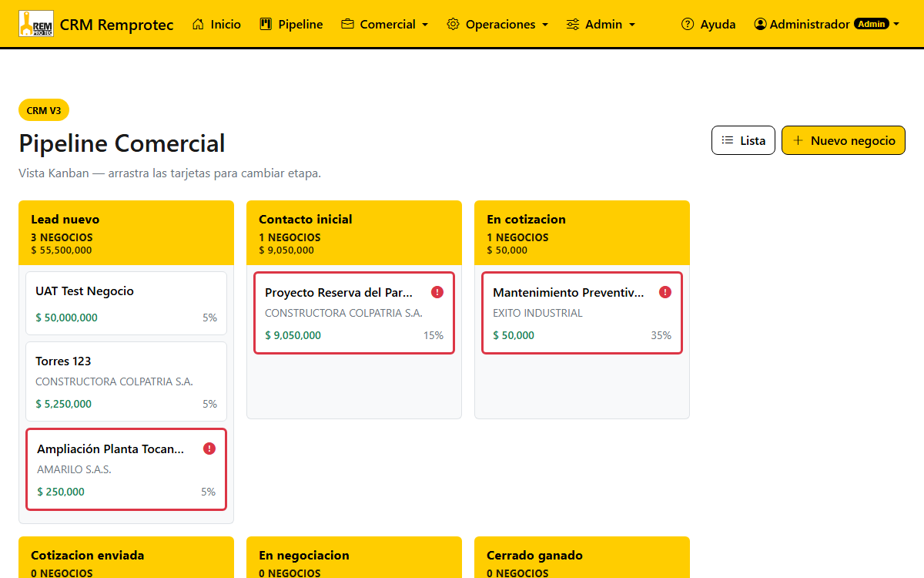Open the Torres 123 deal card
Image resolution: width=924 pixels, height=578 pixels.
(126, 381)
